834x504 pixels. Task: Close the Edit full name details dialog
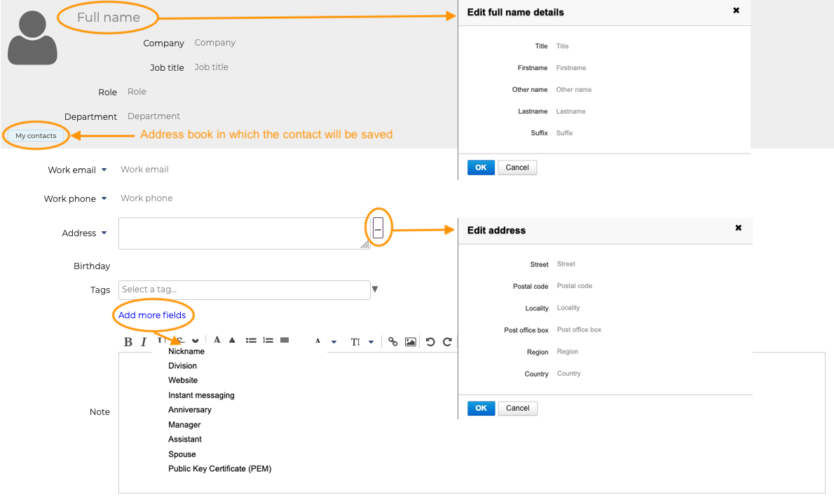736,11
